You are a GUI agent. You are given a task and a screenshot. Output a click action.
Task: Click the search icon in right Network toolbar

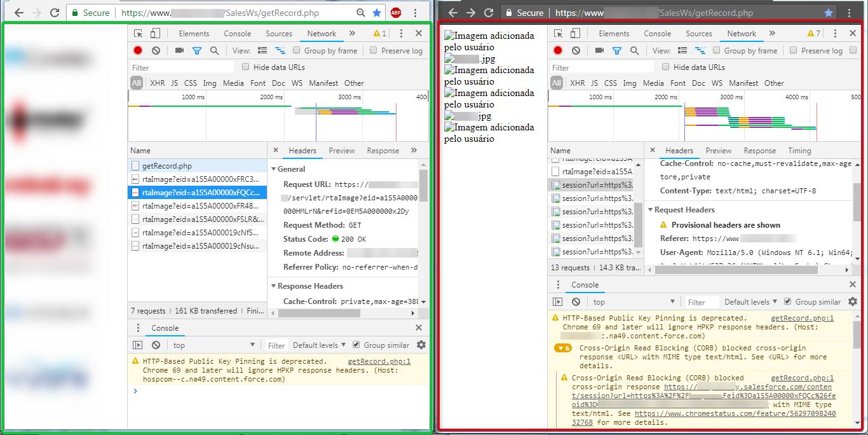pos(634,50)
